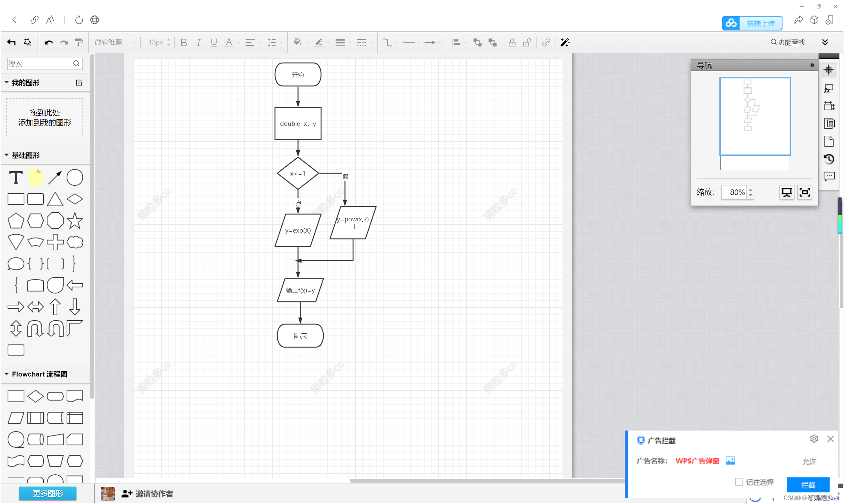
Task: Open the line spacing dropdown
Action: point(272,42)
